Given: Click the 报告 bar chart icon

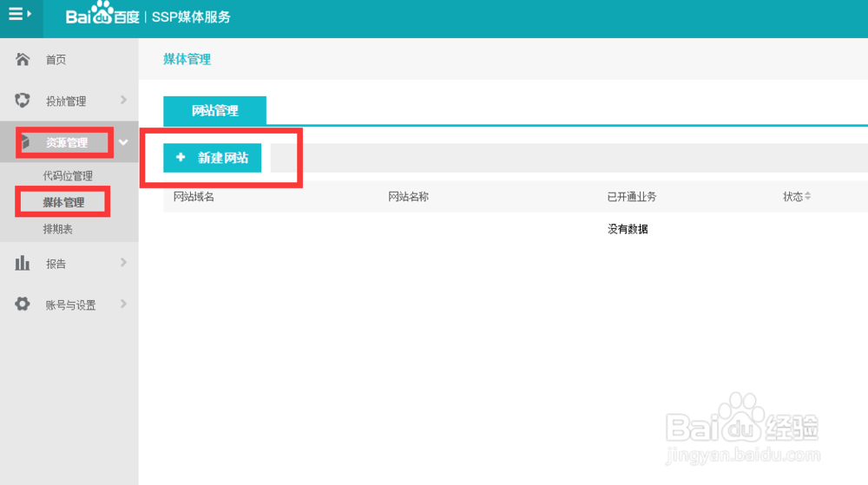Looking at the screenshot, I should (x=23, y=263).
